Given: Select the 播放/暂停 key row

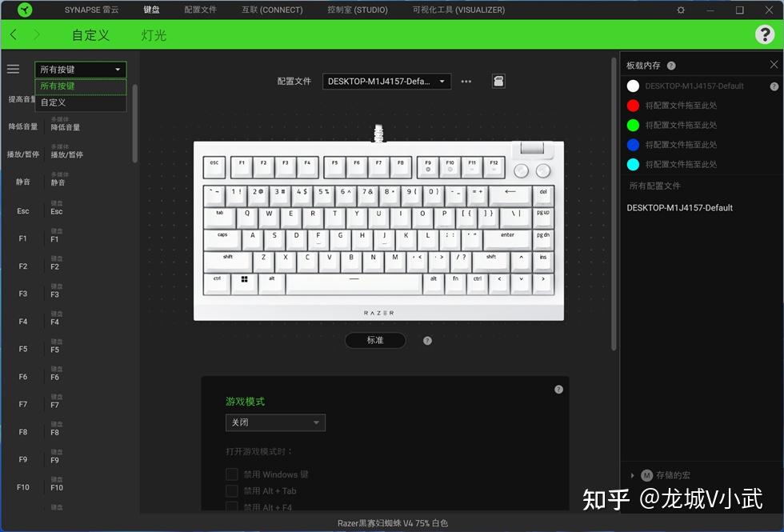Looking at the screenshot, I should [x=67, y=154].
